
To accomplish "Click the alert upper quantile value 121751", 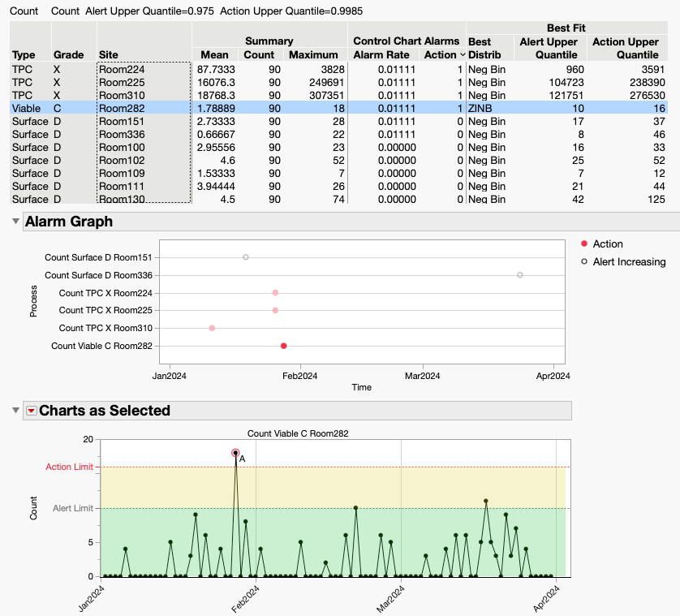I will click(566, 96).
